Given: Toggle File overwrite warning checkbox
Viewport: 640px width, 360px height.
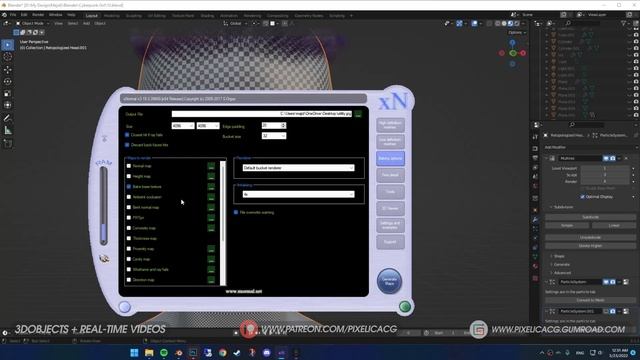Looking at the screenshot, I should (236, 212).
